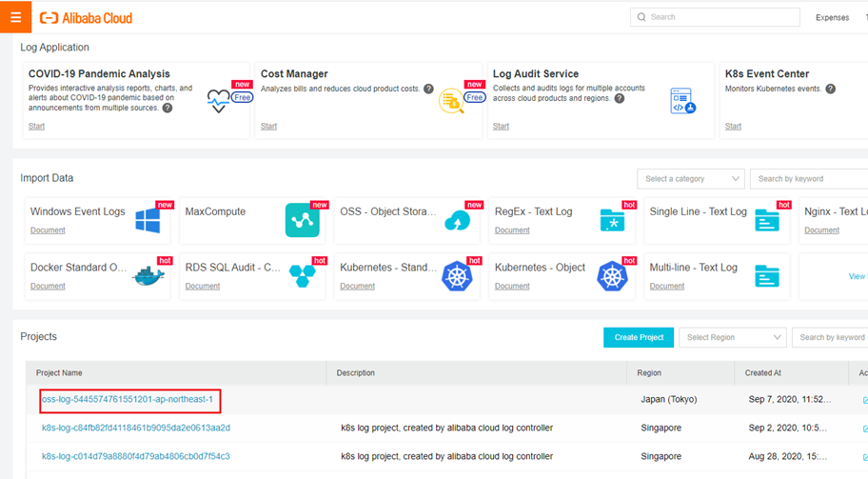Open Expenses in the top menu
This screenshot has width=868, height=479.
[x=832, y=18]
